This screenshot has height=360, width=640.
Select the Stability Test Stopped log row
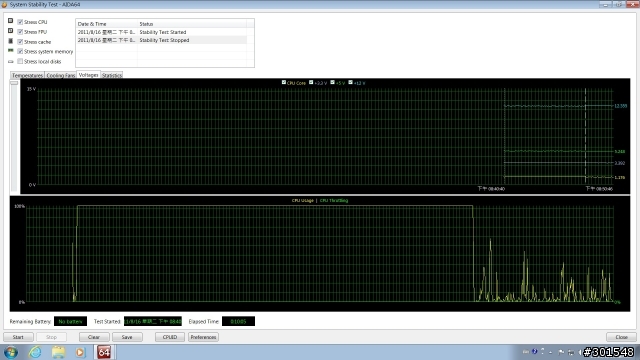click(x=161, y=40)
